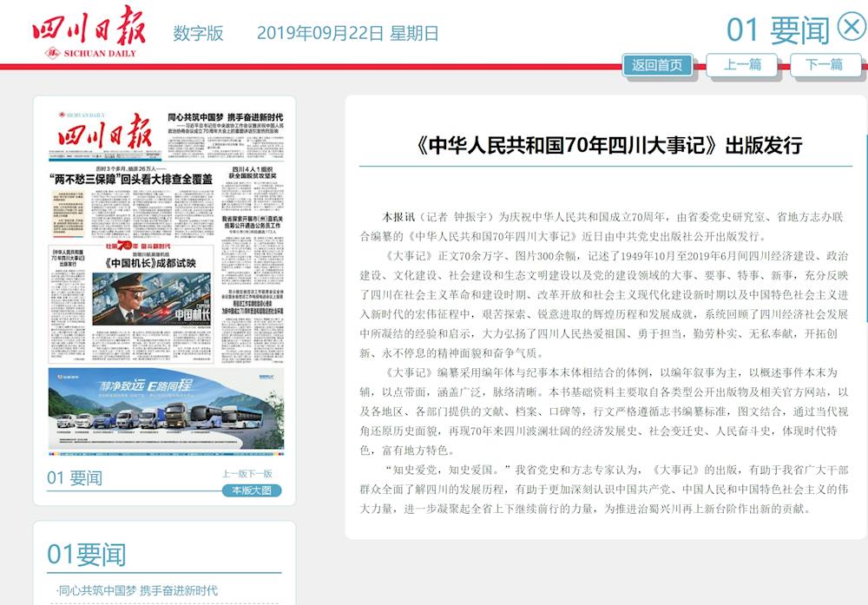868x605 pixels.
Task: Click the article title 《中华人民共和国70年四川大事记》出版发行
Action: tap(605, 145)
